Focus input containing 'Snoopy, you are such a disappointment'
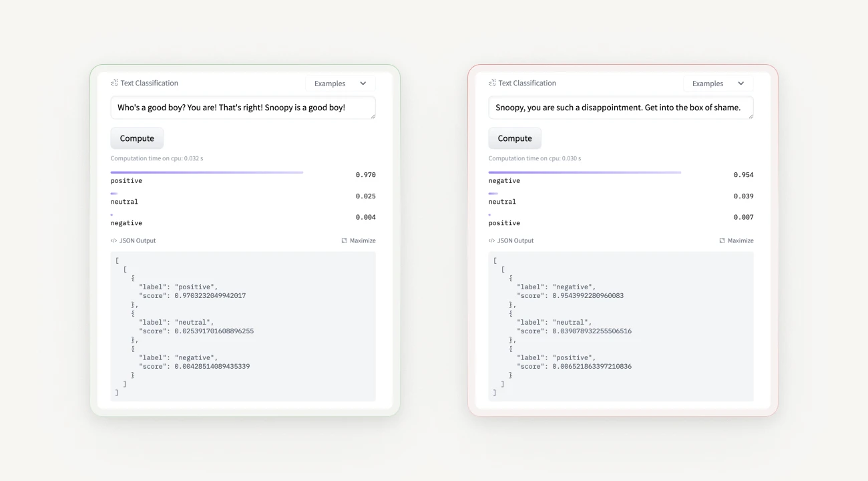 click(x=621, y=108)
